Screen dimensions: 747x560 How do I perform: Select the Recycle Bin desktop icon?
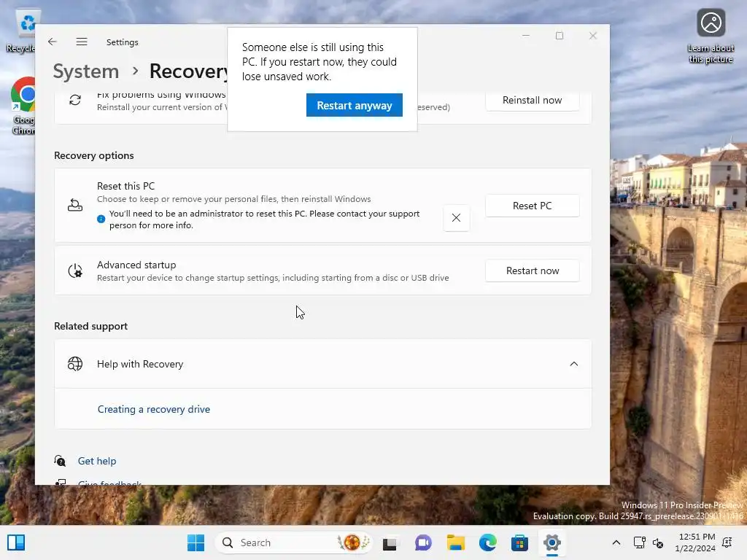[x=20, y=31]
